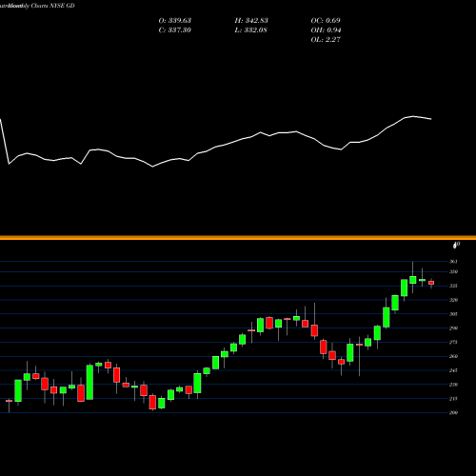The height and width of the screenshot is (476, 476).
Task: Click the open price value O: 339.63
Action: pos(175,21)
